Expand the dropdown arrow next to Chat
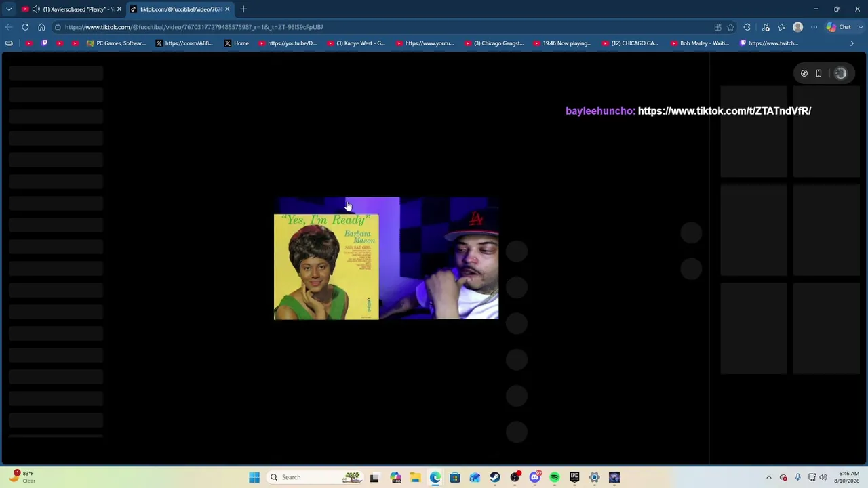 click(x=859, y=27)
